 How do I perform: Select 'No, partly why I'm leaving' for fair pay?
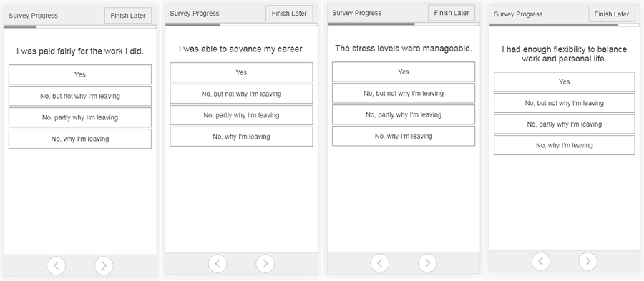[x=80, y=117]
